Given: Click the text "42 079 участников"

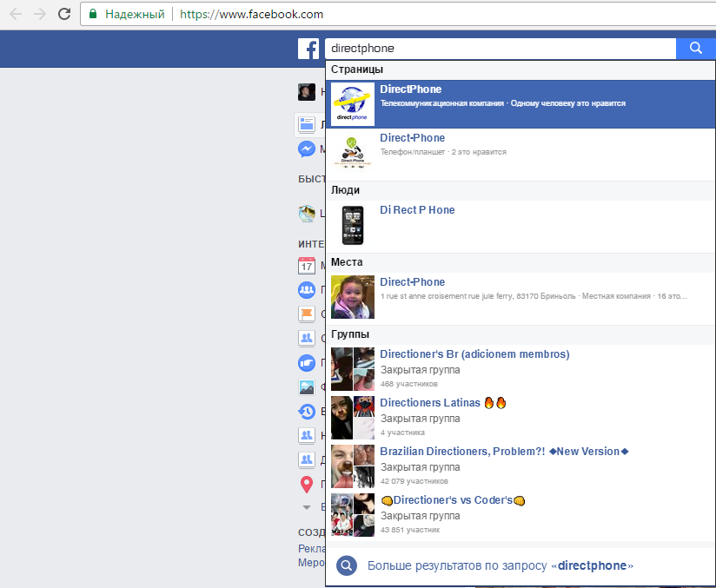Looking at the screenshot, I should (x=414, y=481).
